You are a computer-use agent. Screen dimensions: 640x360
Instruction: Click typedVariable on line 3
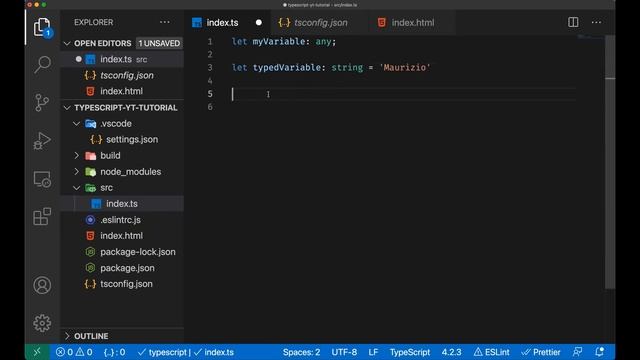[x=287, y=67]
